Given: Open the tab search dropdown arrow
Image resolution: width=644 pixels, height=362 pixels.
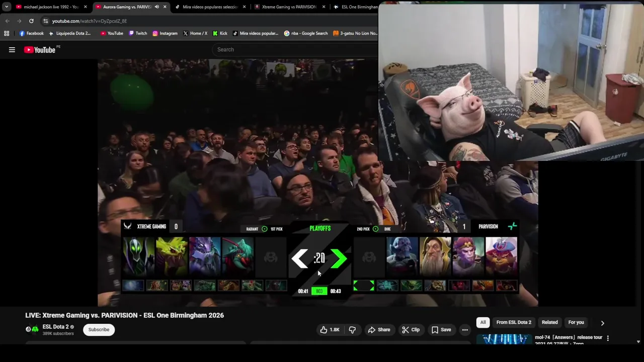Looking at the screenshot, I should click(x=7, y=7).
